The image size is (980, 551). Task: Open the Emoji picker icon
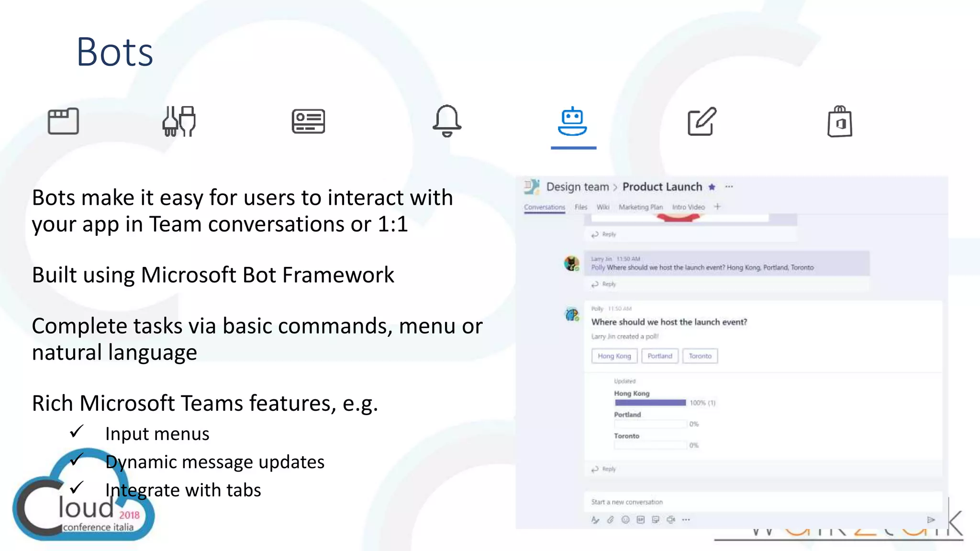(x=625, y=520)
